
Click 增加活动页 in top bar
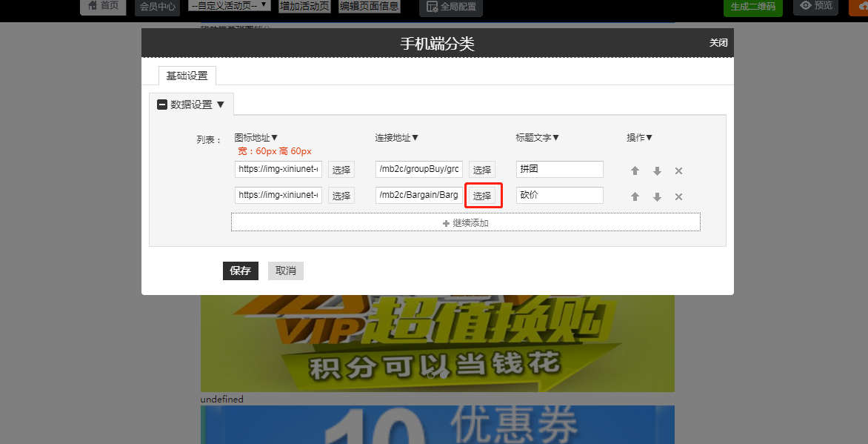click(x=304, y=6)
